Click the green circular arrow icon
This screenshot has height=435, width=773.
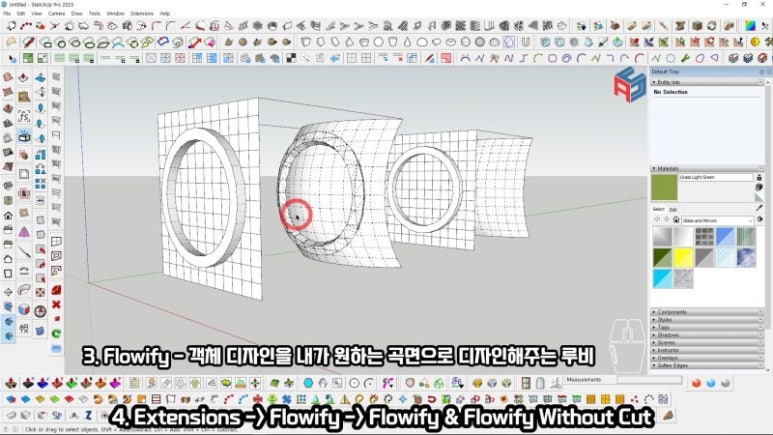[56, 333]
